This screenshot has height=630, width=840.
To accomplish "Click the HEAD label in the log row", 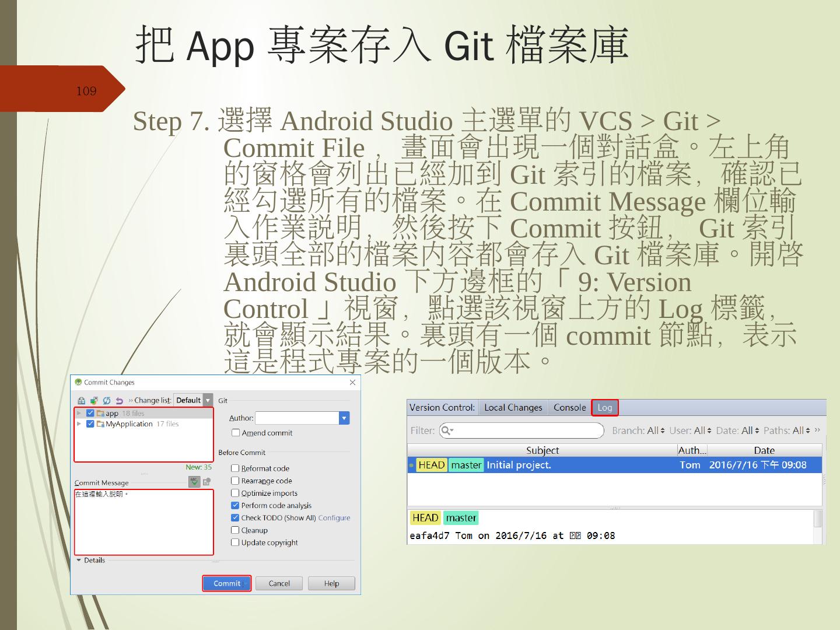I will click(x=432, y=465).
